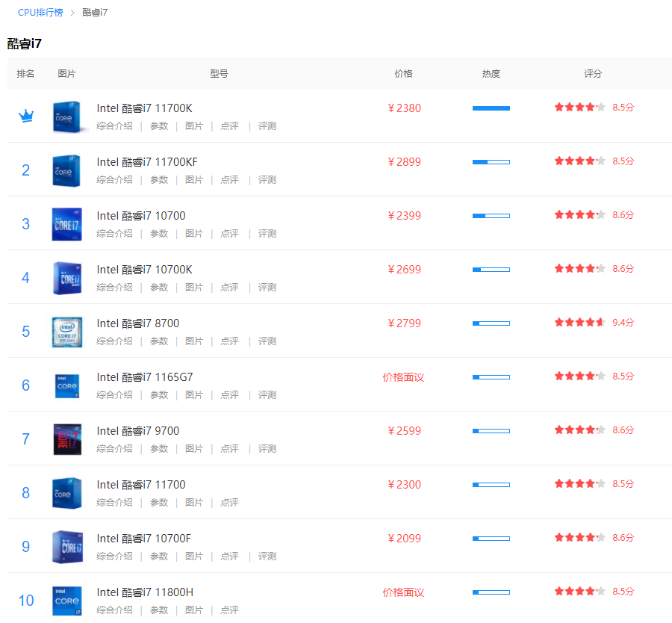The width and height of the screenshot is (672, 623).
Task: Click 价格面议 for 酷睿i7 1165G7
Action: (403, 377)
